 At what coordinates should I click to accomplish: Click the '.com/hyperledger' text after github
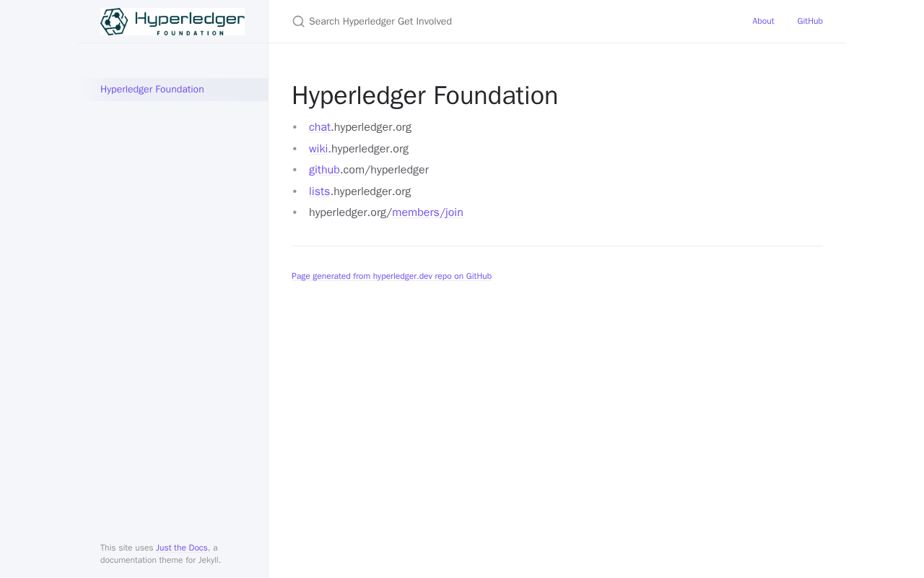click(385, 170)
